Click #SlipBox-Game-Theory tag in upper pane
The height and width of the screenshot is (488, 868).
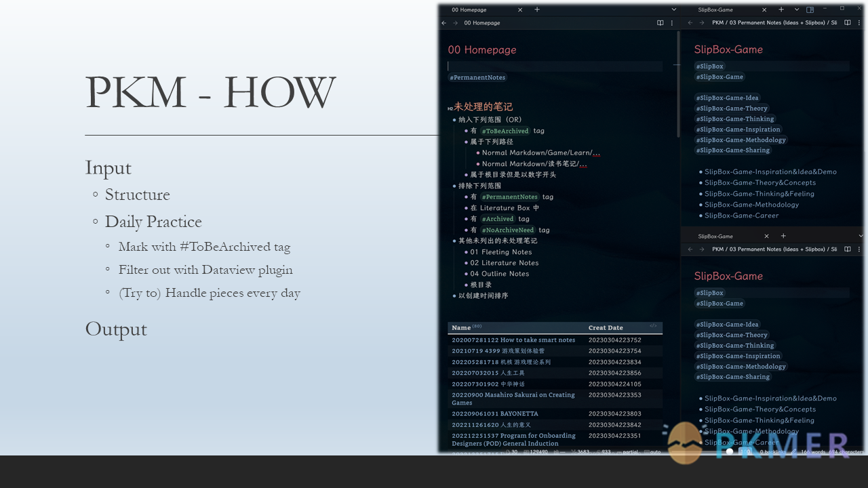[732, 108]
